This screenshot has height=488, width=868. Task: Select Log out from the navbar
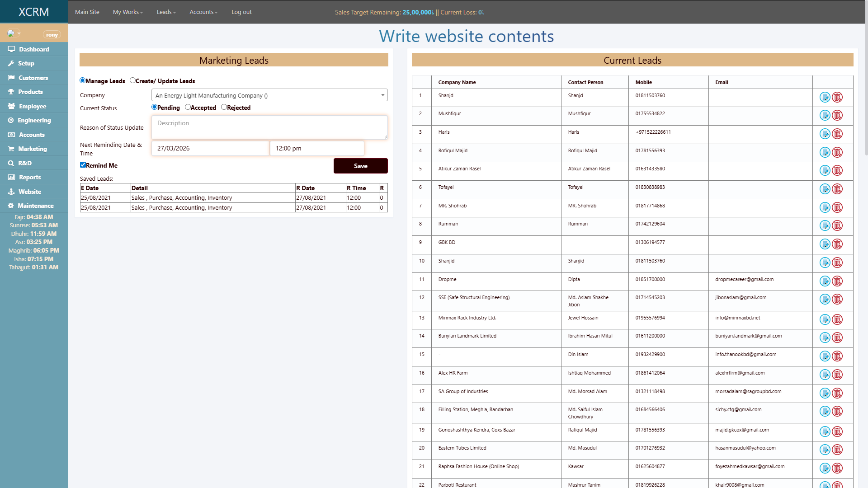click(241, 12)
